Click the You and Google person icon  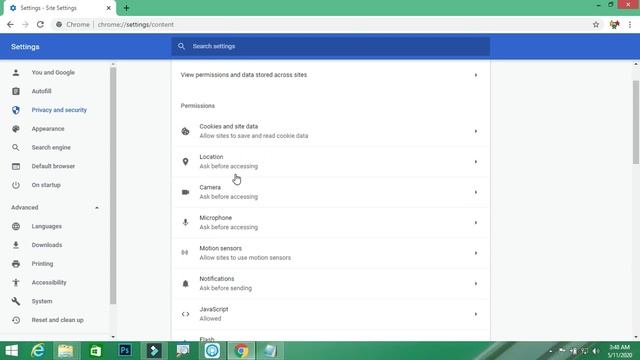(x=16, y=72)
